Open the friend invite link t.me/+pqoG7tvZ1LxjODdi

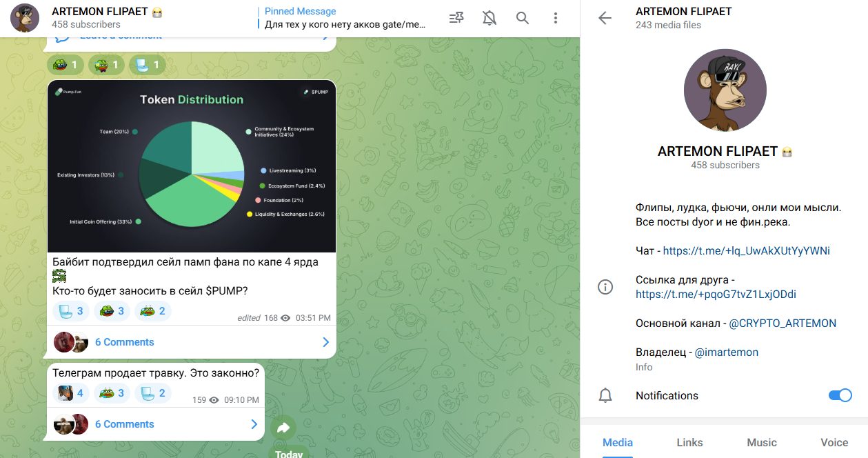pyautogui.click(x=716, y=295)
